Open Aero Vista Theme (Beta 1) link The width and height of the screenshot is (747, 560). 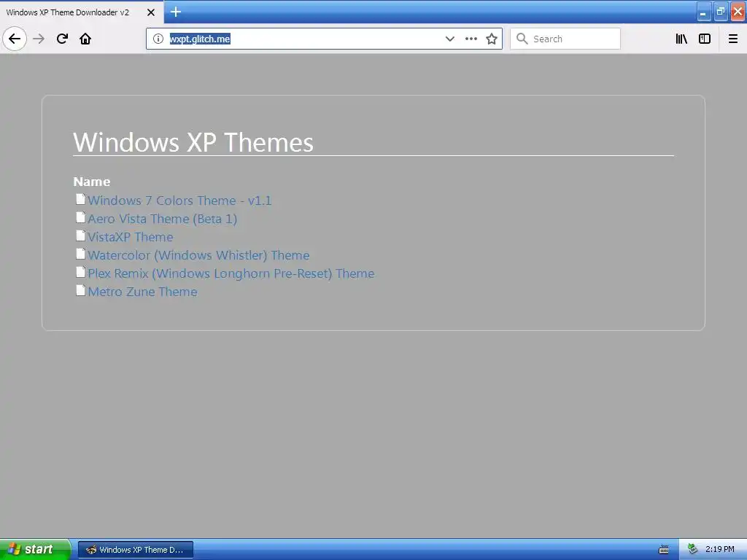point(163,219)
